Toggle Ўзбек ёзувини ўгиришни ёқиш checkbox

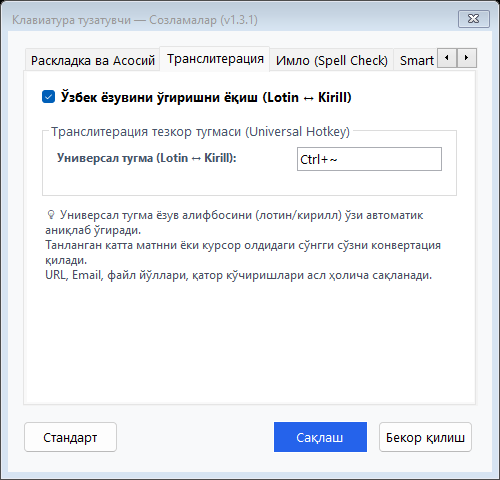[49, 97]
